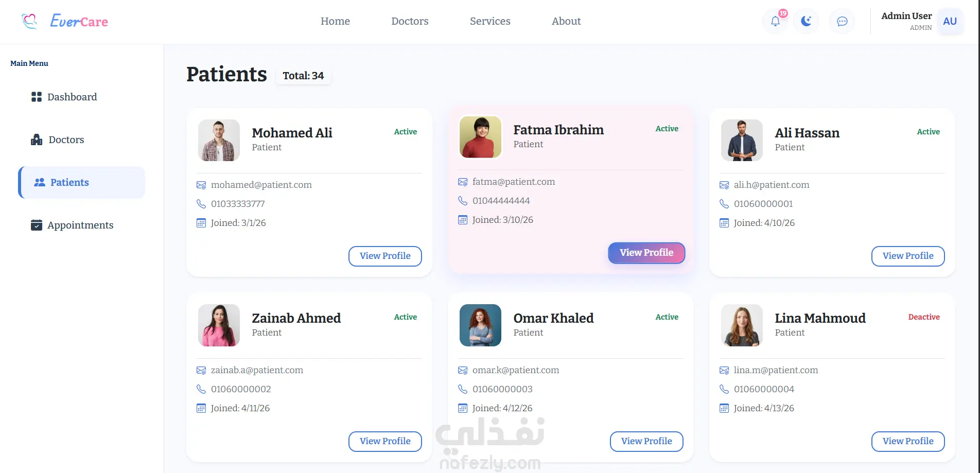Click the Patients people icon
This screenshot has height=473, width=980.
coord(40,182)
